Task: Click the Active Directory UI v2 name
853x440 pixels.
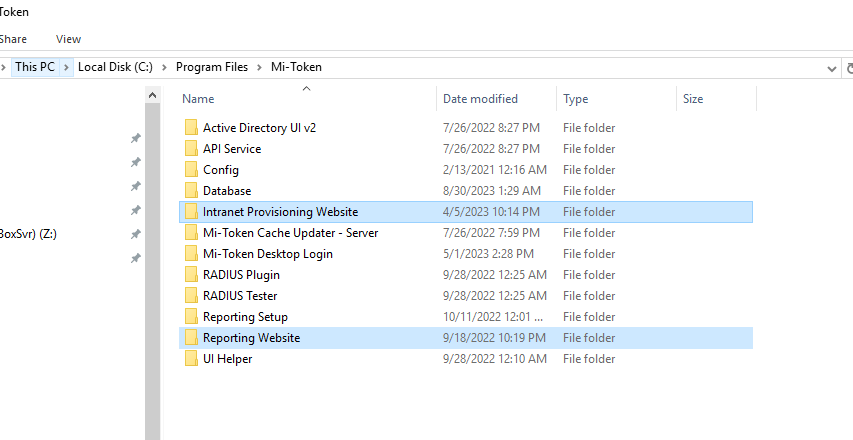Action: (x=259, y=127)
